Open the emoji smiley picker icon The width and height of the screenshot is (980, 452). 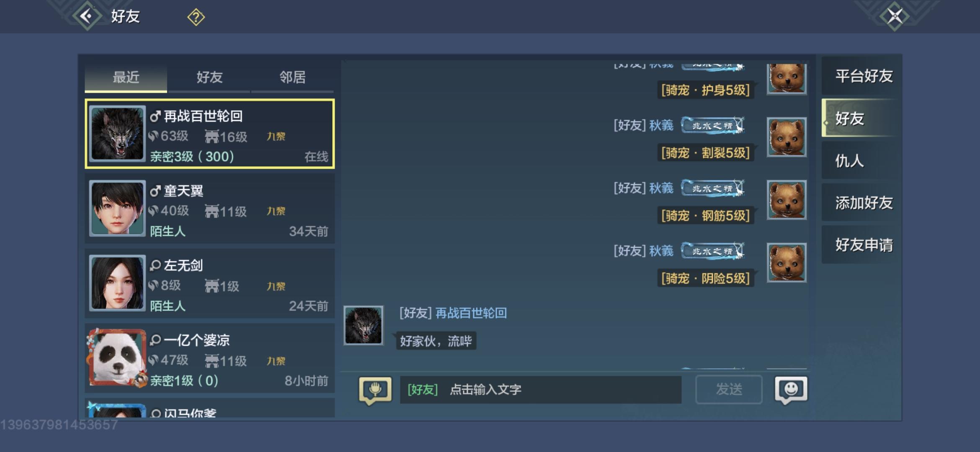[x=791, y=390]
